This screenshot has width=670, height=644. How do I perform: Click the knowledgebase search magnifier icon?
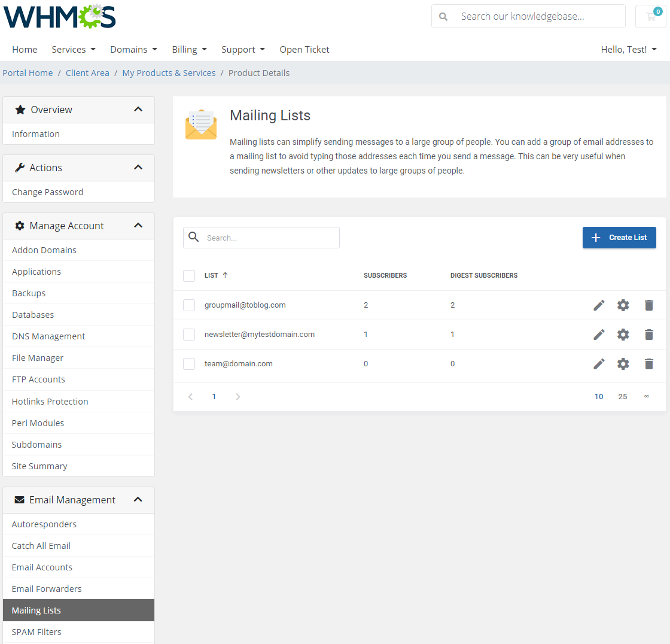tap(443, 17)
